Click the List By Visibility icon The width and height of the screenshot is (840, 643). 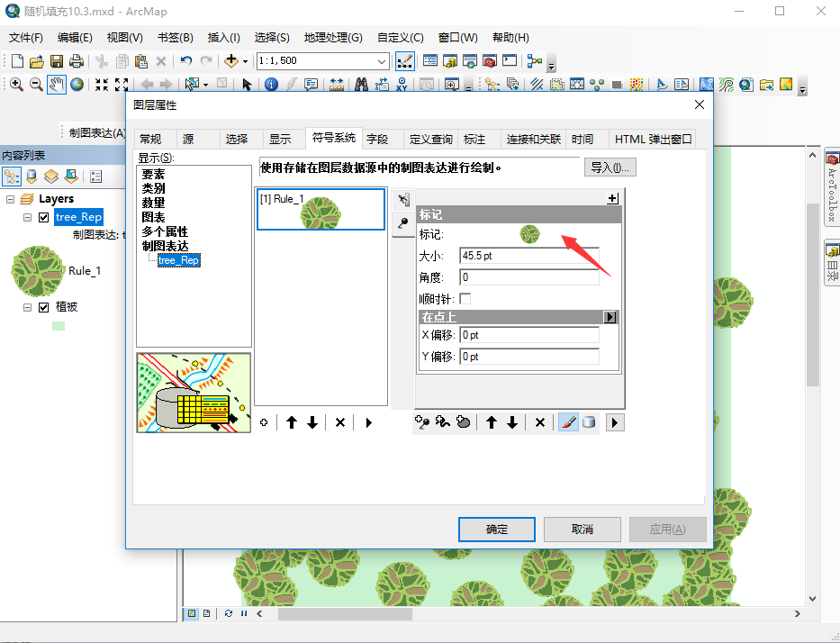51,177
